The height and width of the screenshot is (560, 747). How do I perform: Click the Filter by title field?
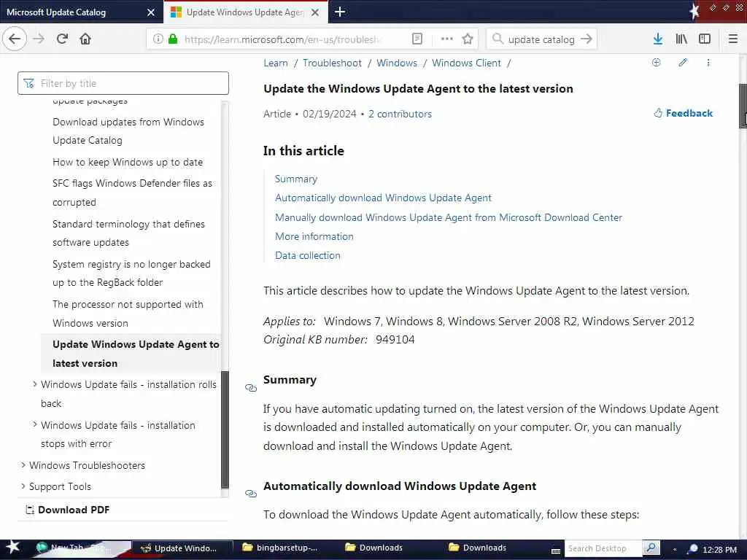(x=123, y=83)
